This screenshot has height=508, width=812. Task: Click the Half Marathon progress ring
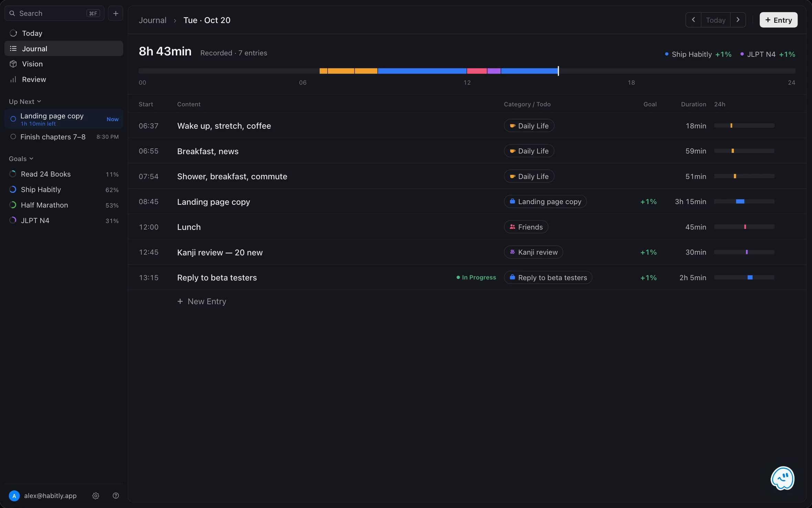click(13, 205)
